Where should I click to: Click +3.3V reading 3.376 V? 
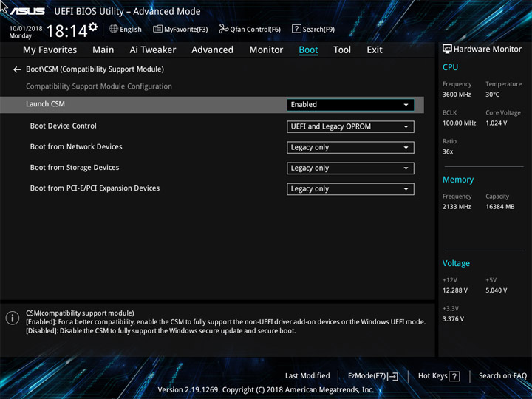tap(453, 319)
